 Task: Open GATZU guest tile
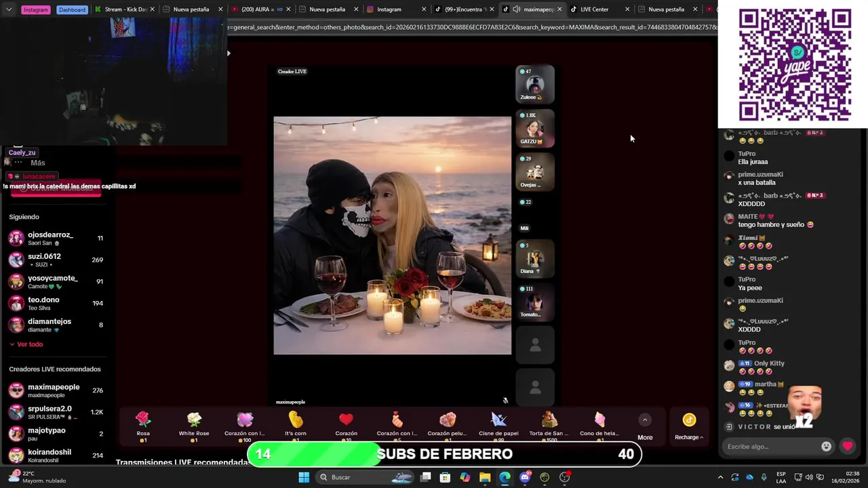[535, 128]
